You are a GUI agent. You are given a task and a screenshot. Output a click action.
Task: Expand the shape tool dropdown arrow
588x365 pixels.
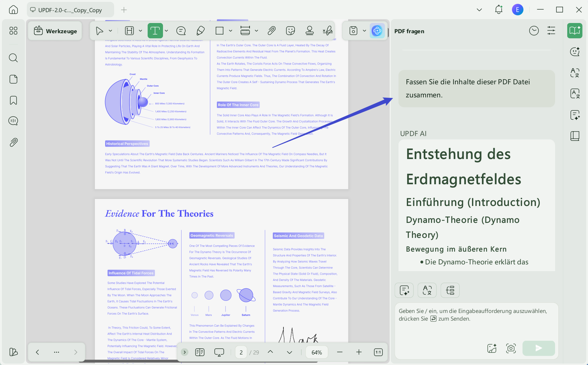[230, 31]
